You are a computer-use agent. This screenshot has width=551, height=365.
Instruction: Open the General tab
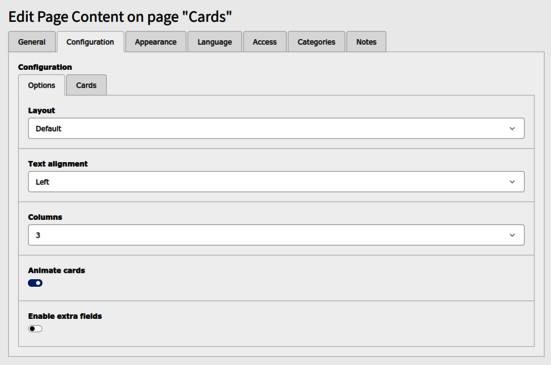click(32, 42)
